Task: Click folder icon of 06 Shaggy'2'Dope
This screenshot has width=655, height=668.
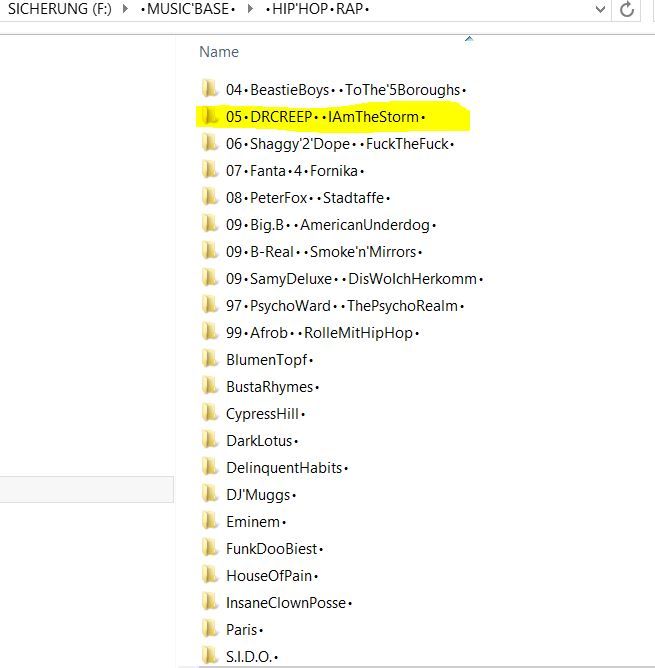Action: tap(210, 143)
